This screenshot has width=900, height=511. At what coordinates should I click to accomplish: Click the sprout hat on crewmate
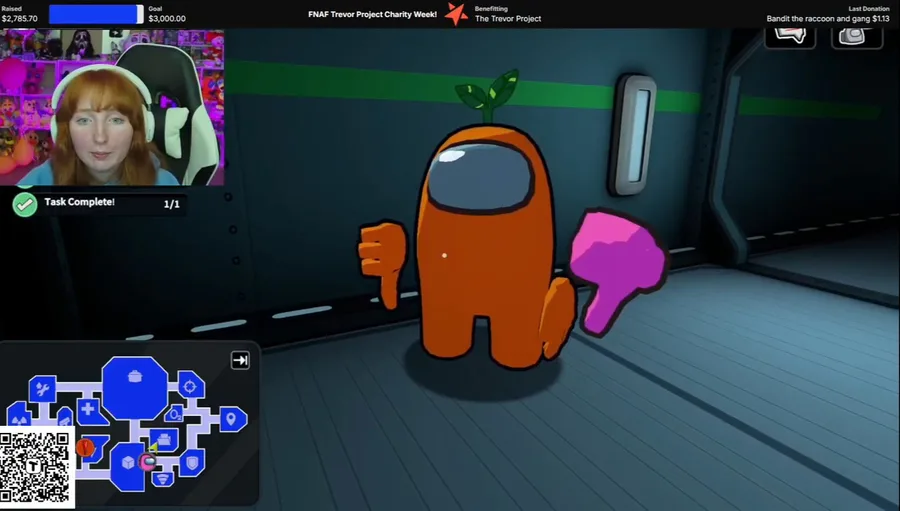488,96
